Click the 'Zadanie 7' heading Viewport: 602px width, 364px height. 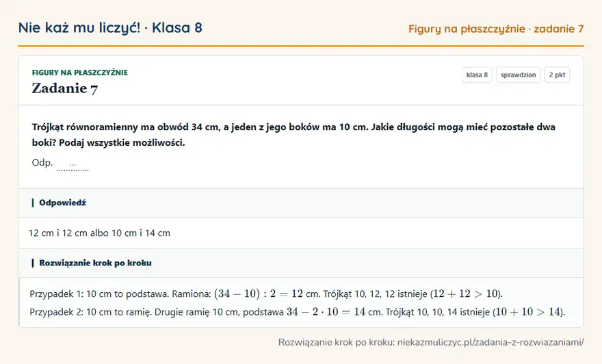[65, 88]
